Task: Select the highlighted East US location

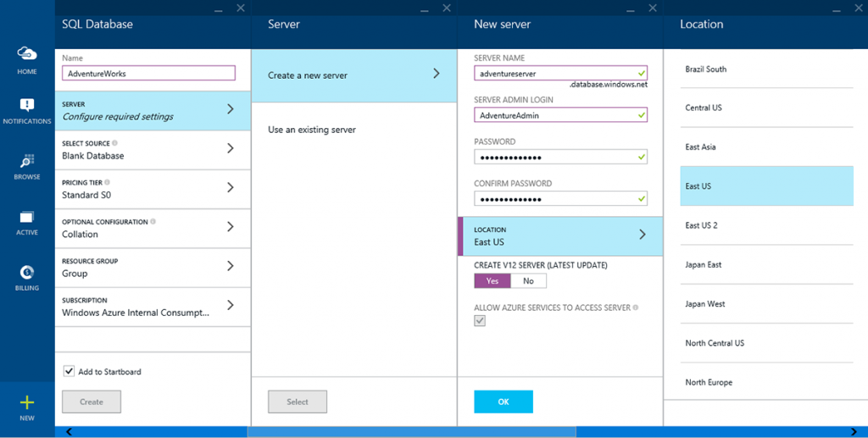Action: (x=766, y=186)
